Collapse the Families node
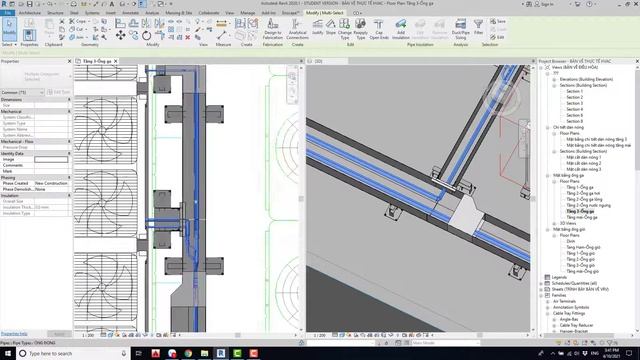Viewport: 640px width, 360px height. point(541,296)
